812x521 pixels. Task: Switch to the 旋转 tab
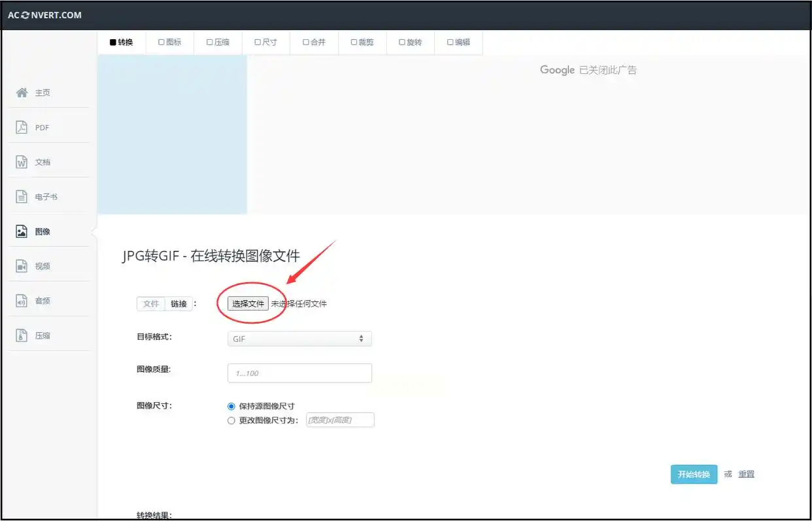[x=411, y=42]
